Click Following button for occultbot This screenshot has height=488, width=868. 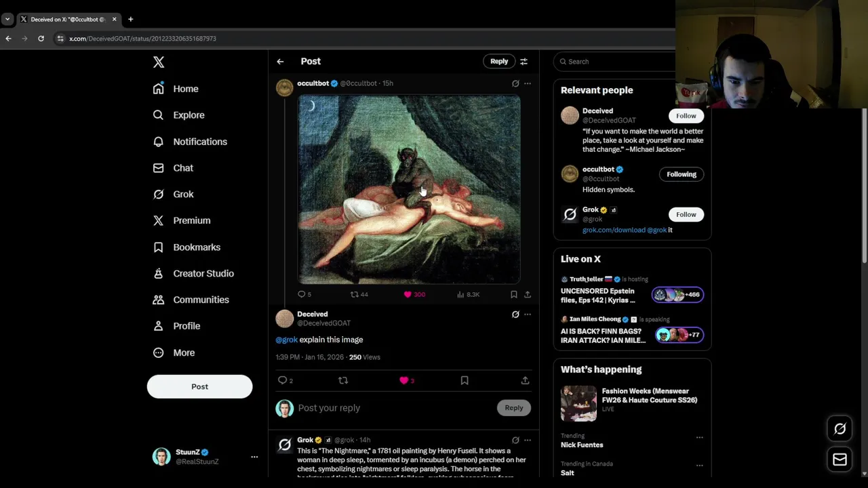click(x=681, y=174)
